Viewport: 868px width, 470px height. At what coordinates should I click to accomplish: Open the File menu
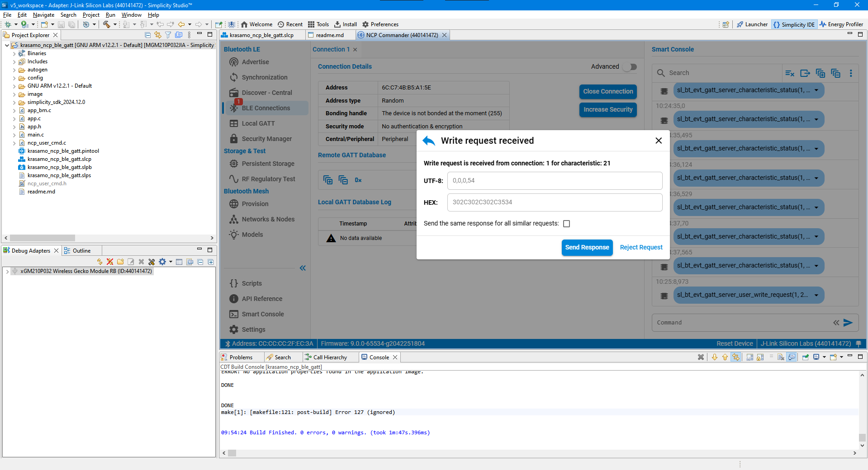coord(7,15)
